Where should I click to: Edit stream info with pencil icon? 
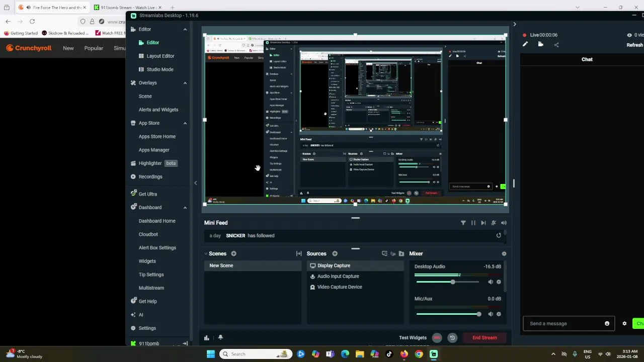click(x=525, y=44)
